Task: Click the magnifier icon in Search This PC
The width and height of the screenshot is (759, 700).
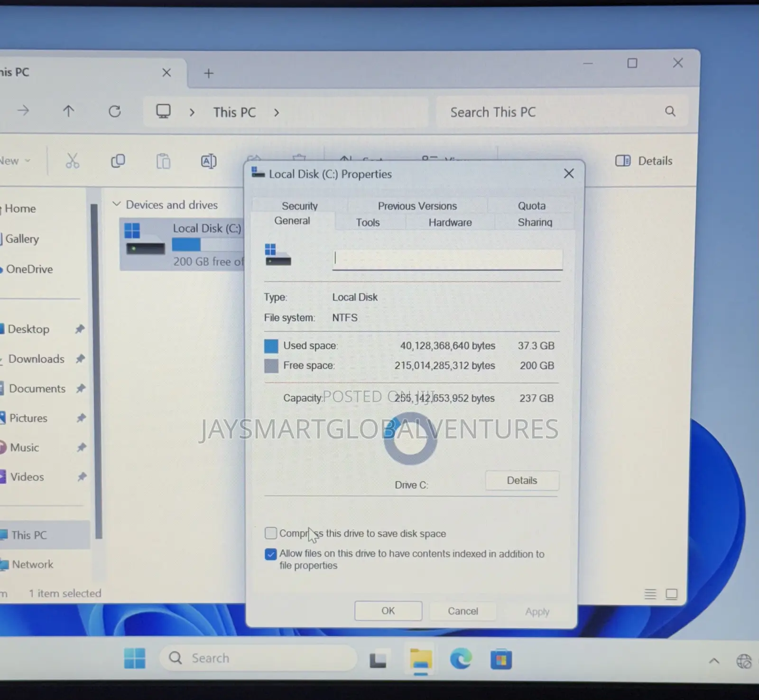Action: click(670, 112)
